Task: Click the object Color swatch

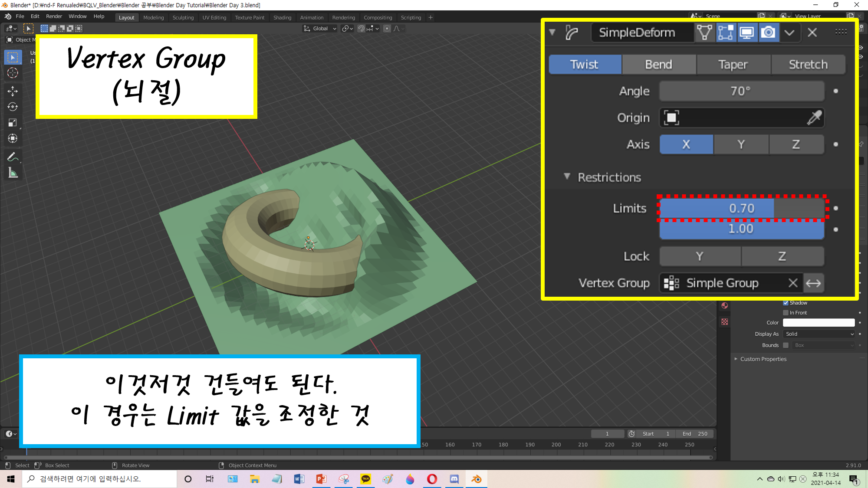Action: pyautogui.click(x=819, y=323)
